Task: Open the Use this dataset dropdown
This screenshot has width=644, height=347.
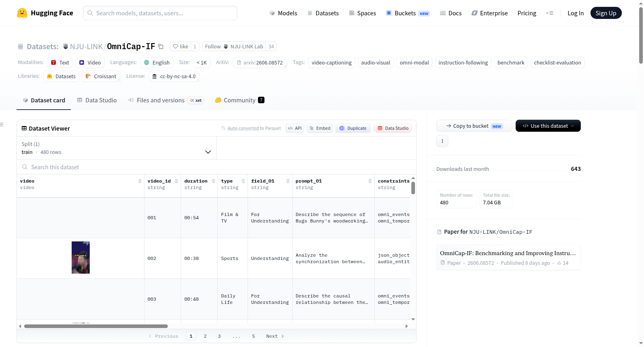Action: coord(548,126)
